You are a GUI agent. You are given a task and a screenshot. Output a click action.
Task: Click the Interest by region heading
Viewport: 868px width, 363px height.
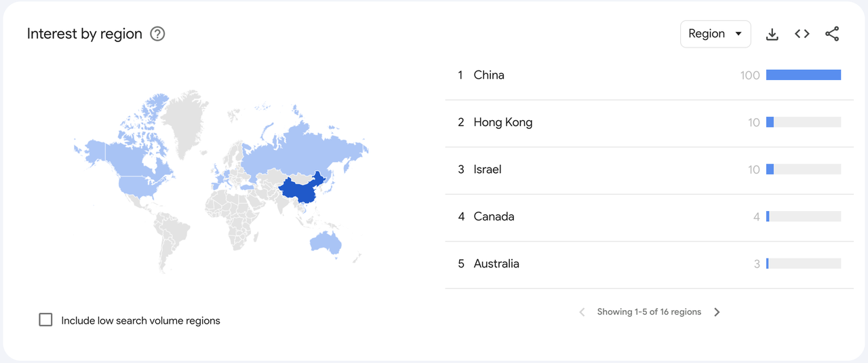click(85, 34)
